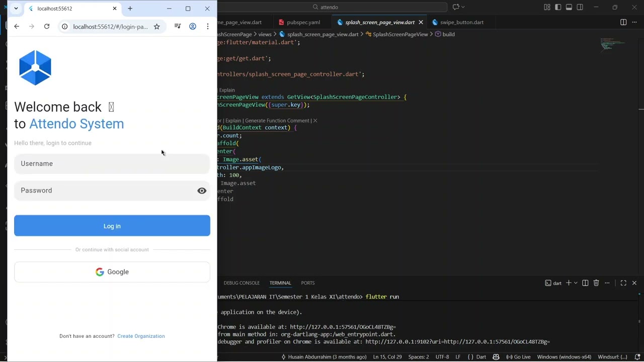View site information icon in address bar

[x=64, y=27]
